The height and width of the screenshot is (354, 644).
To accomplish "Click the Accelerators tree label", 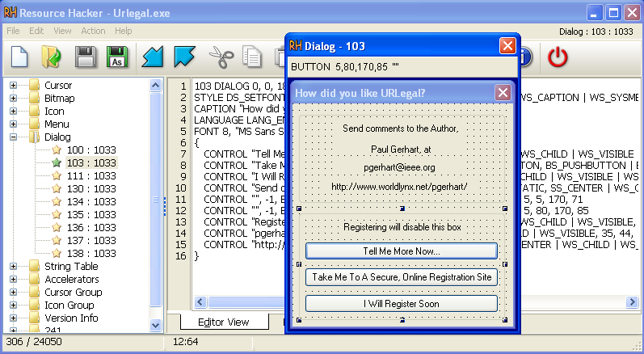I will point(72,280).
